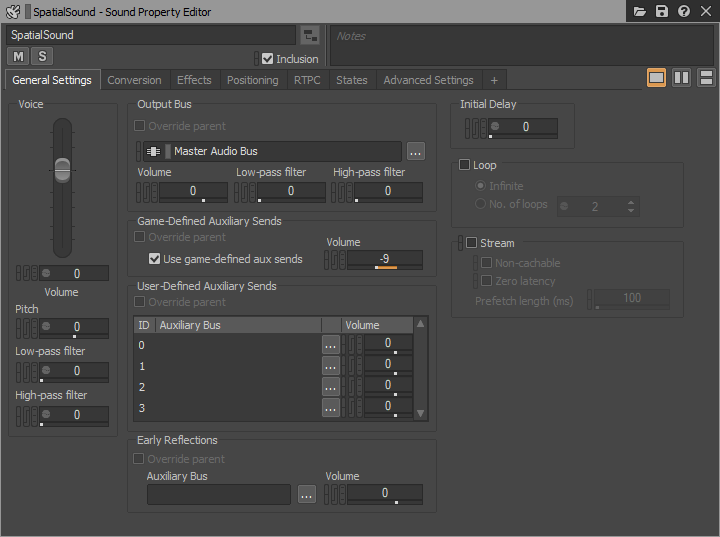Image resolution: width=720 pixels, height=537 pixels.
Task: Open the Conversion tab
Action: tap(134, 80)
